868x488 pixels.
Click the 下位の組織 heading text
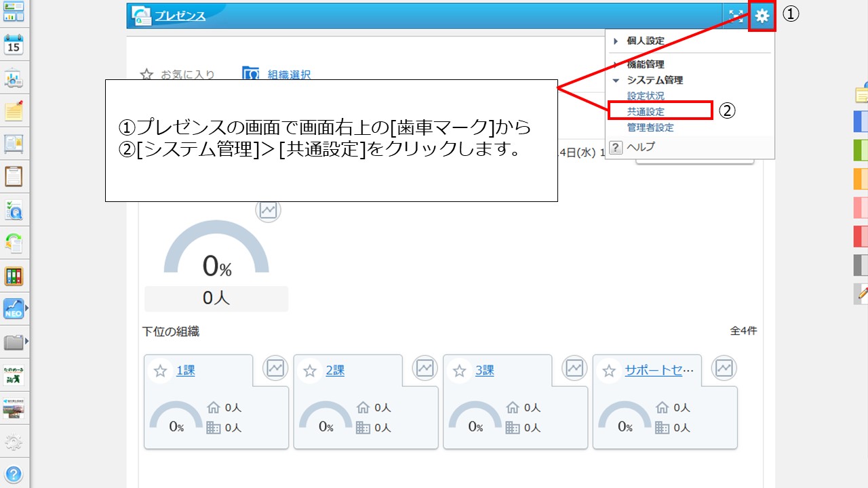[x=171, y=331]
